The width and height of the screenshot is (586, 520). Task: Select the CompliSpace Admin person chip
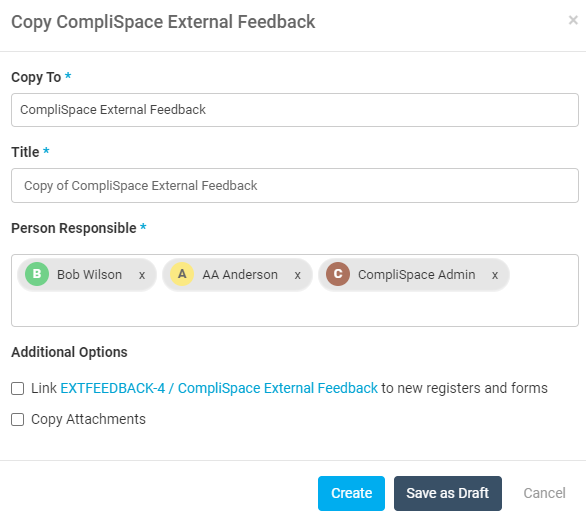click(x=414, y=275)
